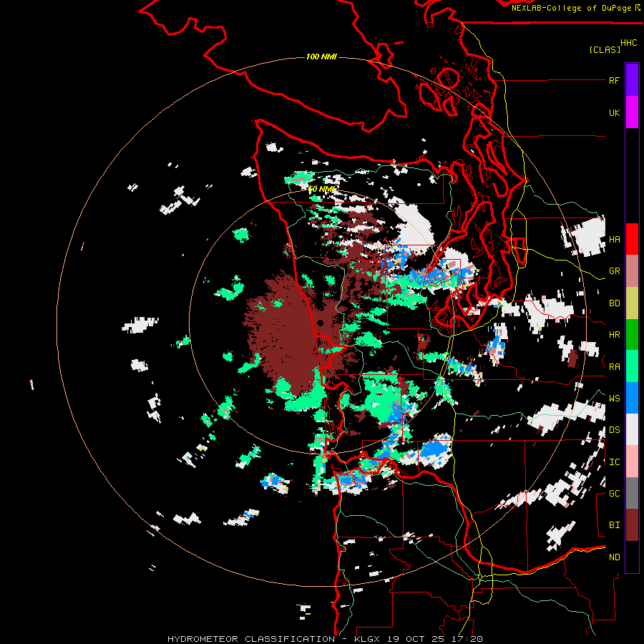
Task: Click the HR legend label
Action: [x=614, y=335]
